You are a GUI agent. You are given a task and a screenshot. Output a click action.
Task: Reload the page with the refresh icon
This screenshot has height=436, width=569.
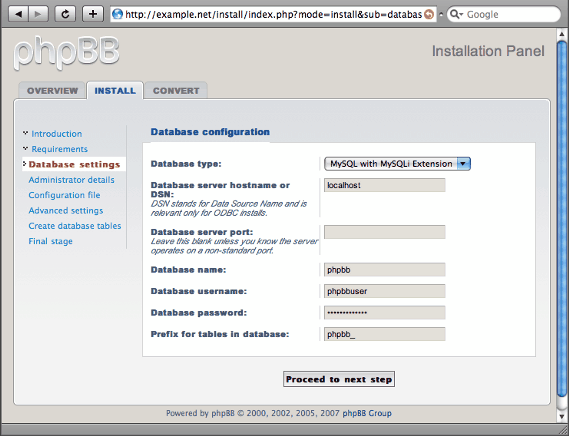65,14
